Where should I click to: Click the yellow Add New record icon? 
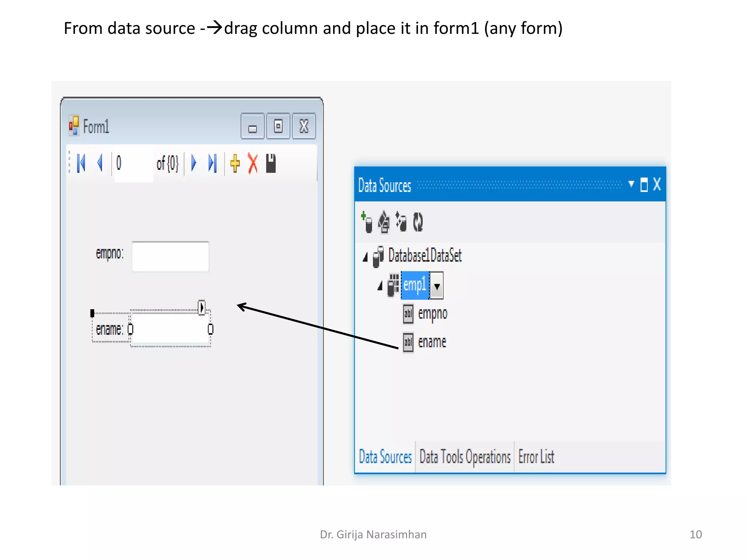coord(235,163)
